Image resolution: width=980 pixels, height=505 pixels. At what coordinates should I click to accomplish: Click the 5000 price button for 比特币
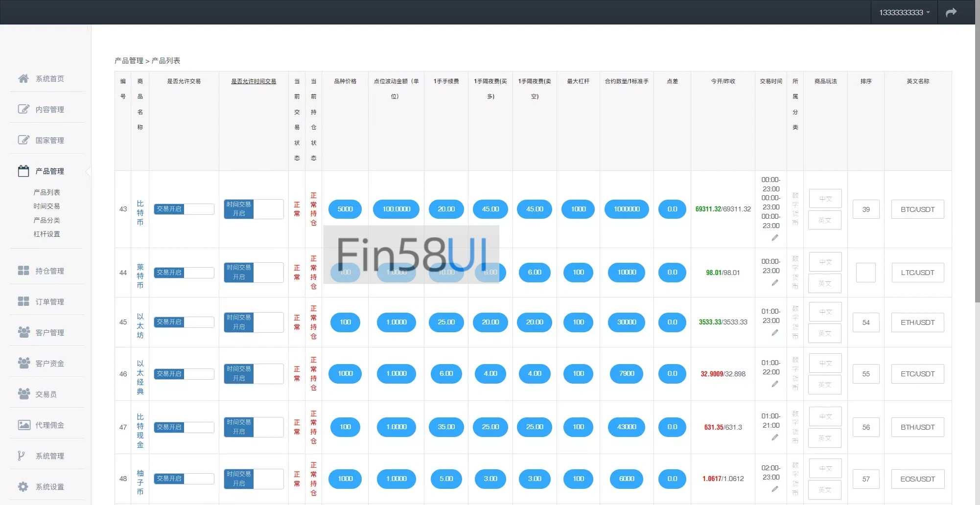pos(345,209)
